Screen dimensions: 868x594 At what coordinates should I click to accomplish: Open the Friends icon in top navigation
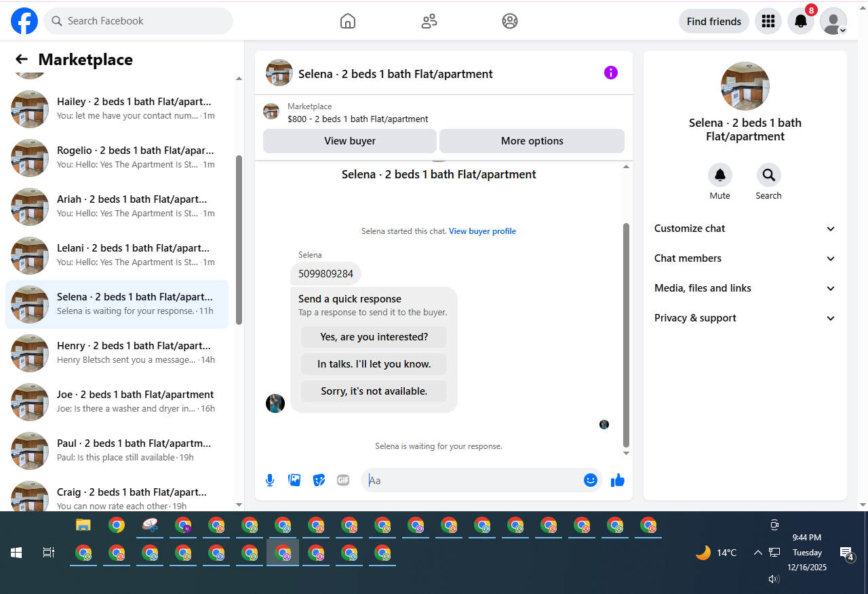click(429, 21)
